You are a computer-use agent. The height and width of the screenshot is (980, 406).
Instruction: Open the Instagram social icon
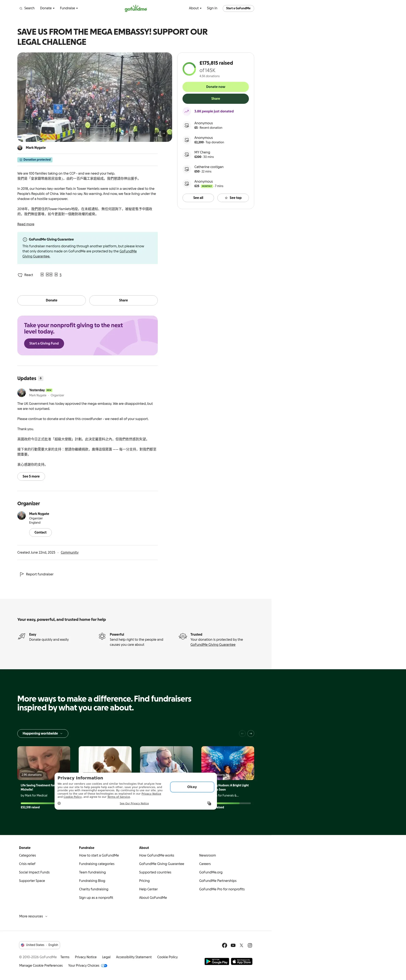[x=250, y=945]
